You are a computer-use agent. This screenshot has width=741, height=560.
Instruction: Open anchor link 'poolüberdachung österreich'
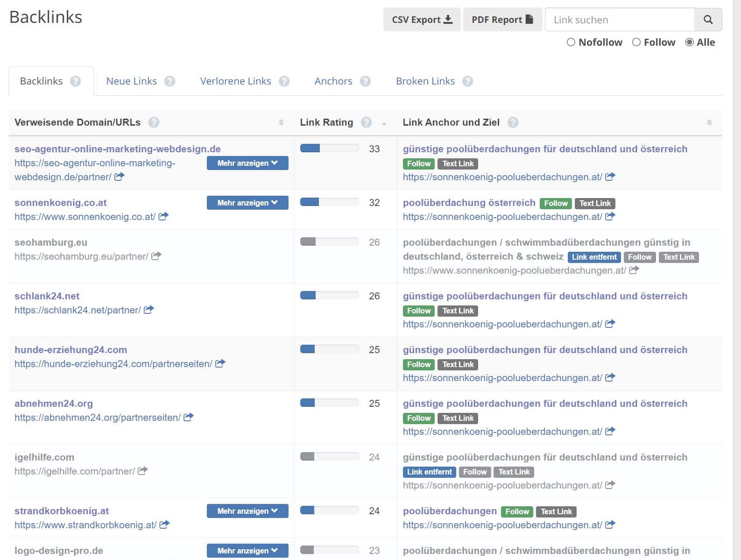469,203
